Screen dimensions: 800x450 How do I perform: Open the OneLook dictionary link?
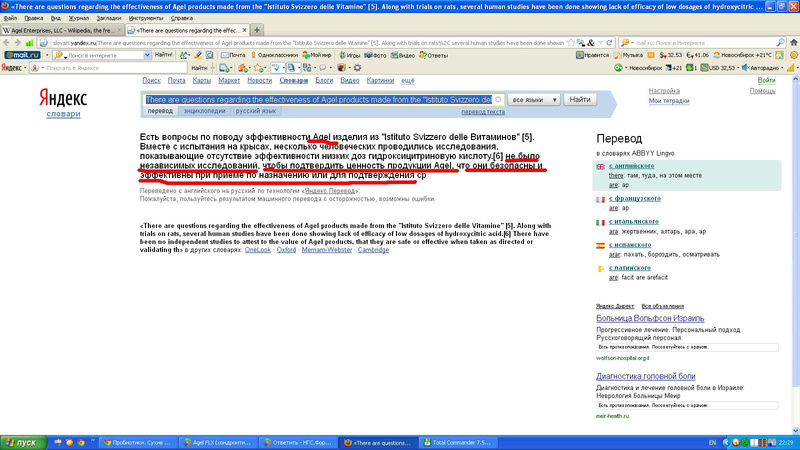click(x=258, y=250)
